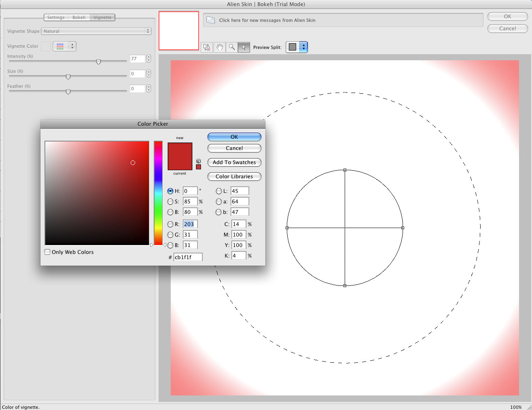Click the Feather value stepper arrows
This screenshot has width=532, height=410.
(x=148, y=89)
